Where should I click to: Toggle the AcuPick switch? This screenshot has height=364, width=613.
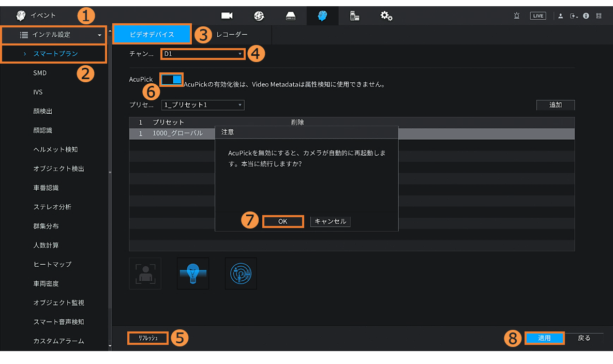(172, 79)
